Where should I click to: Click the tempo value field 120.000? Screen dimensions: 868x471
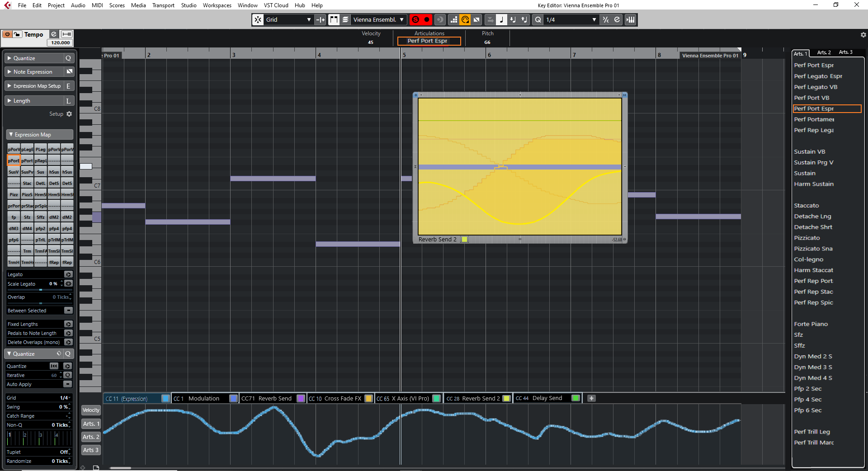click(x=60, y=42)
